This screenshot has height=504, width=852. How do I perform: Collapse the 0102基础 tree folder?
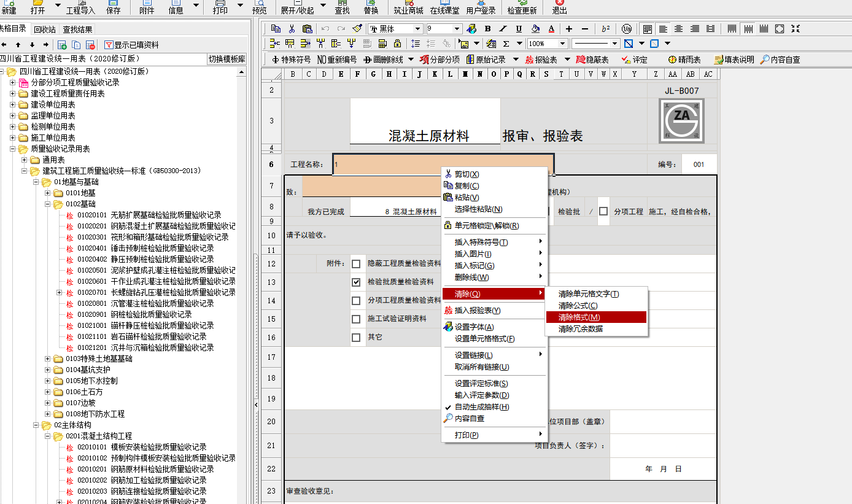click(48, 204)
